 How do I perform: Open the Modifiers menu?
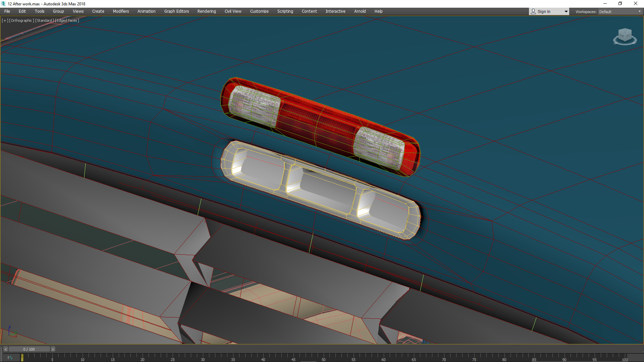click(x=121, y=11)
